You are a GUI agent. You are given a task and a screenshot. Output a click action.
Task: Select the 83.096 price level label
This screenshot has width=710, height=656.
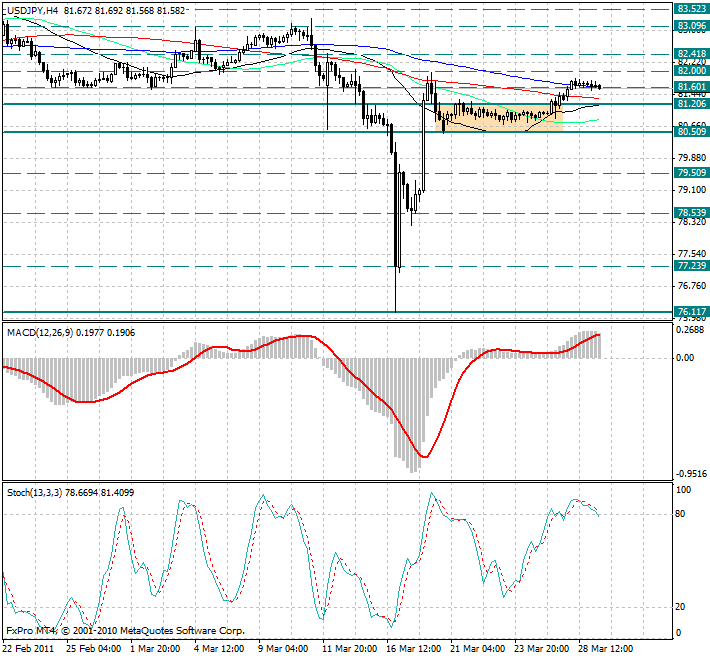click(691, 26)
